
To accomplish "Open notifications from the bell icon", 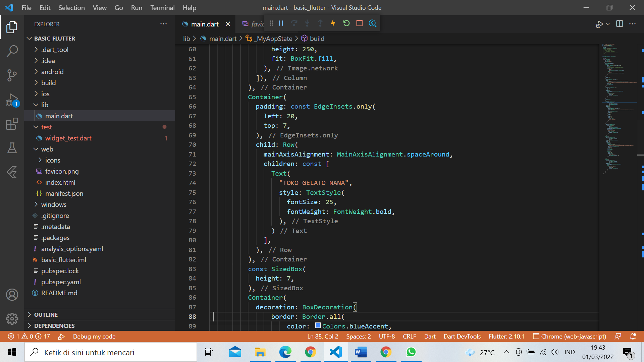I will point(633,336).
